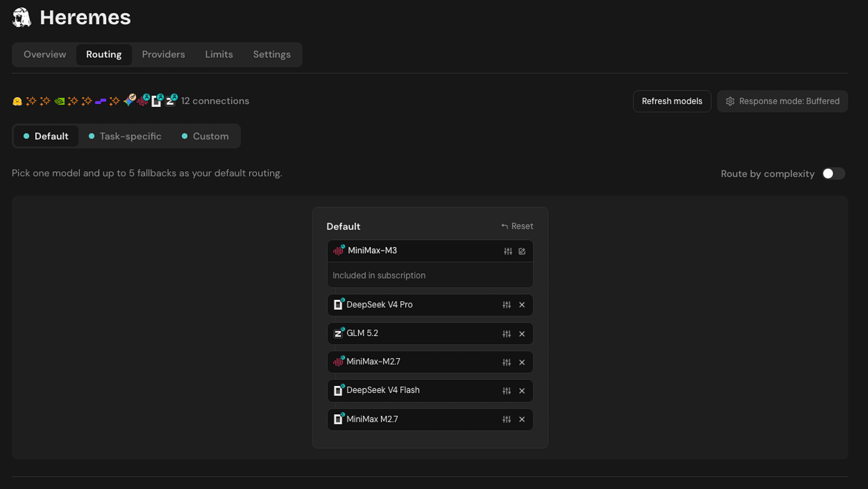Remove the MiniMax-M2.7 fallback with waveform logo
The image size is (868, 489).
522,362
